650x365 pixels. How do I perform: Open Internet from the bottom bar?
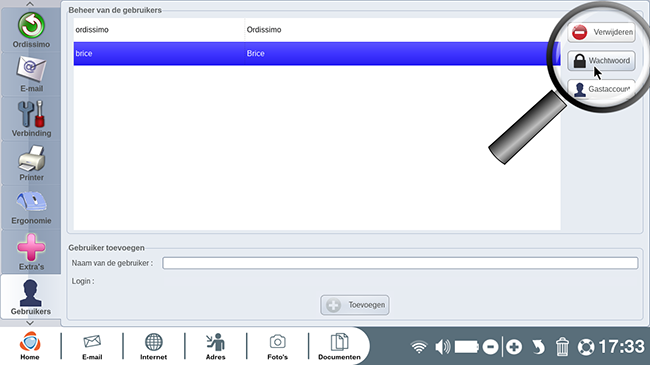tap(153, 346)
